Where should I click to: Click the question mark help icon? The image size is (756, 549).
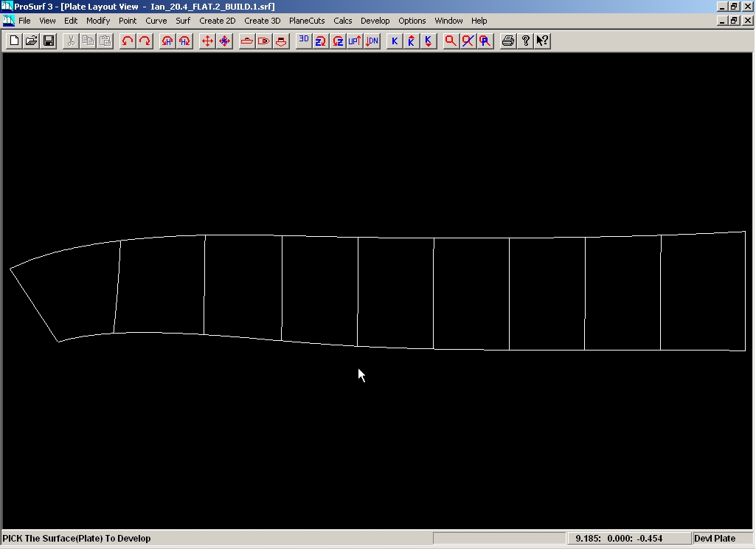point(525,41)
